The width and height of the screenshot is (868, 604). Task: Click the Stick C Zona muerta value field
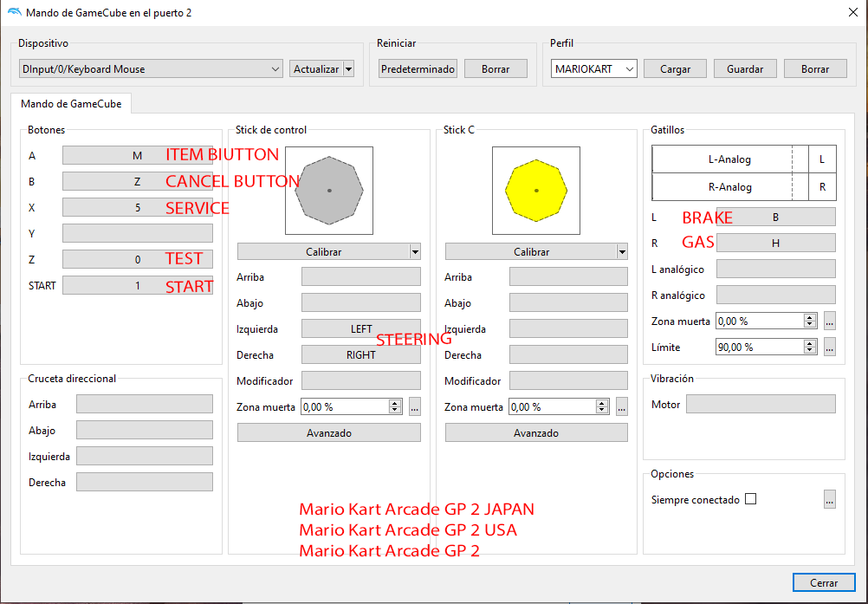tap(552, 407)
